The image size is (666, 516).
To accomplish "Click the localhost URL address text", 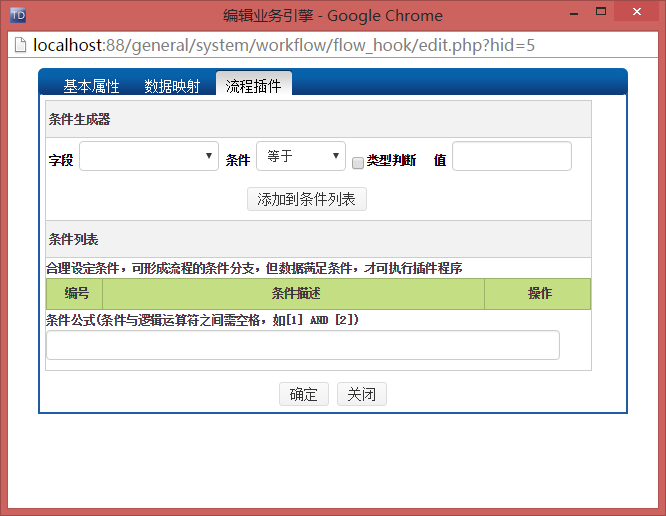I will click(x=284, y=45).
